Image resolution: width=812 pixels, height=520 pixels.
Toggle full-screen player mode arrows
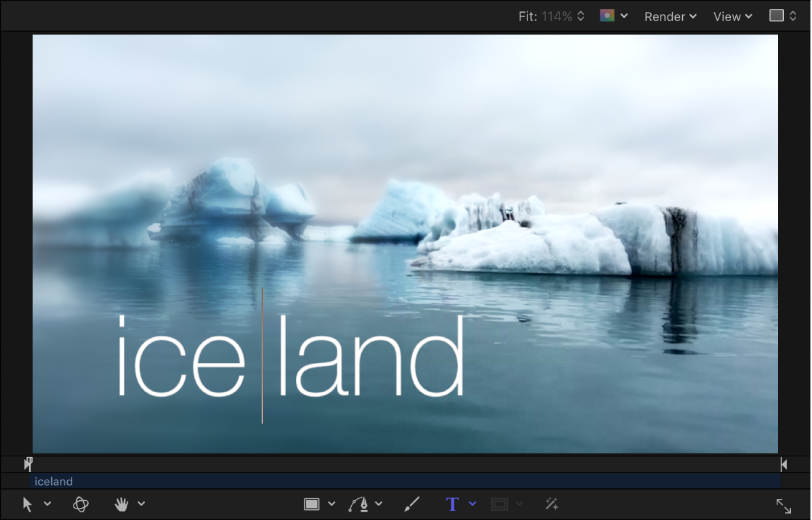pyautogui.click(x=783, y=505)
